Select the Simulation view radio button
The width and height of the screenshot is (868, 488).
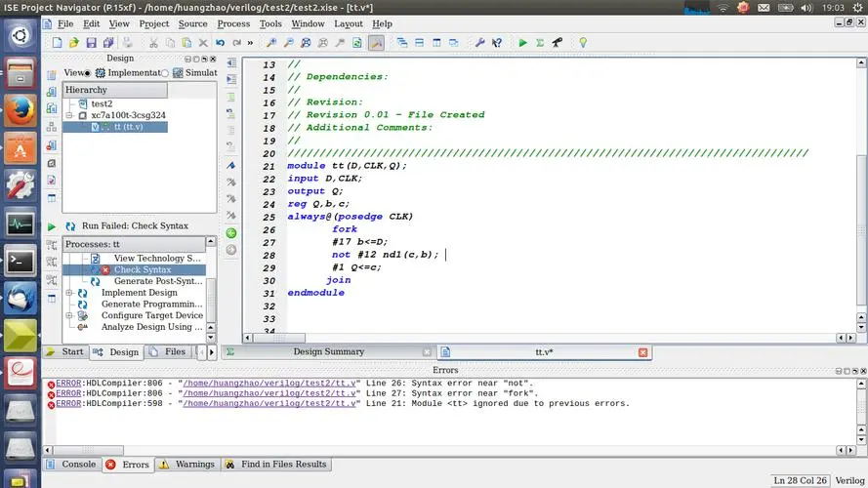coord(163,73)
